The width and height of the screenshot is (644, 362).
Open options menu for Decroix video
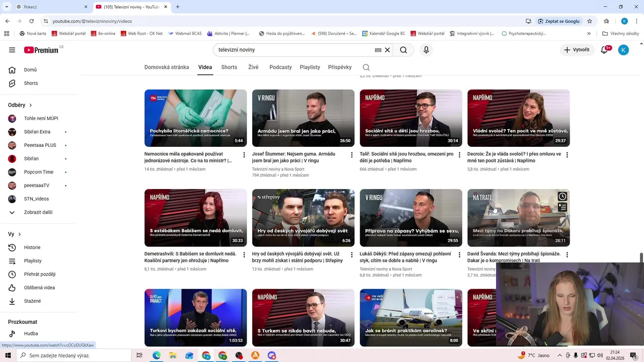[x=567, y=155]
